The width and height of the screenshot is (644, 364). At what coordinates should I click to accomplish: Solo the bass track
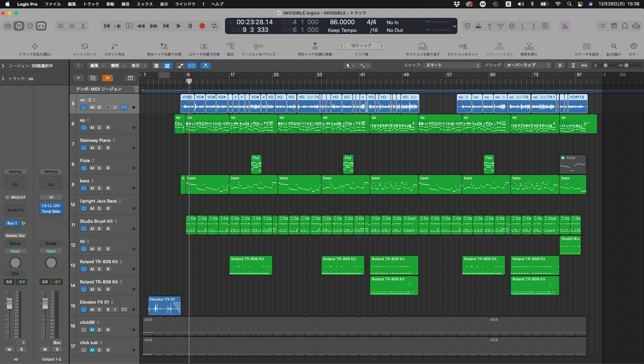pos(99,188)
